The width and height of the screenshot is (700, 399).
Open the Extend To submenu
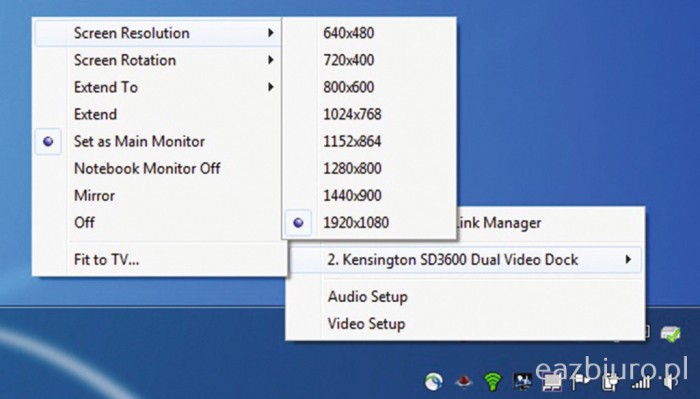158,87
